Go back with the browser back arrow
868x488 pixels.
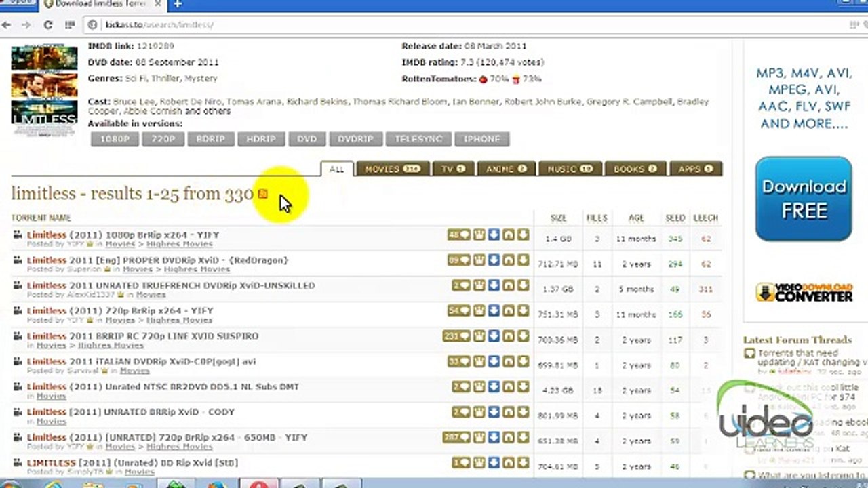click(x=7, y=25)
